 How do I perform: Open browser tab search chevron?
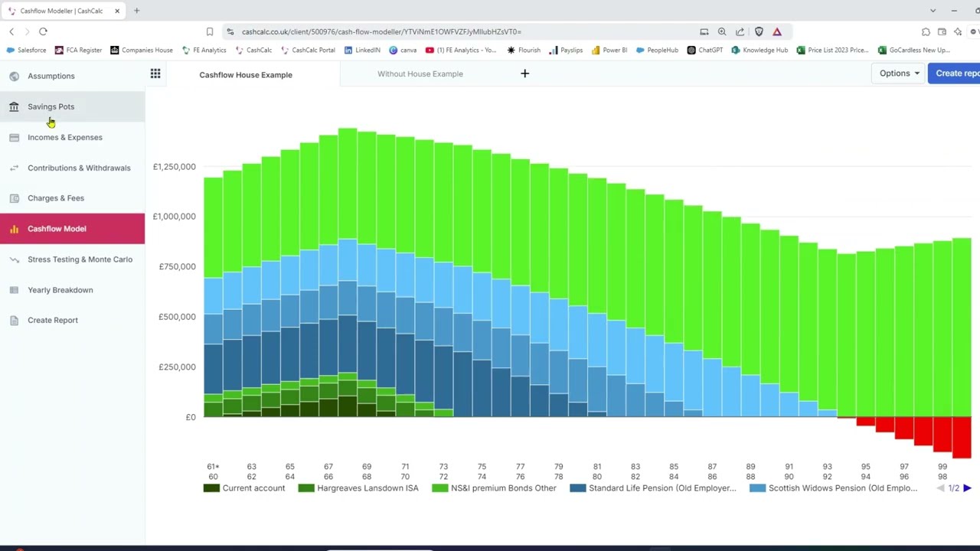(x=933, y=11)
